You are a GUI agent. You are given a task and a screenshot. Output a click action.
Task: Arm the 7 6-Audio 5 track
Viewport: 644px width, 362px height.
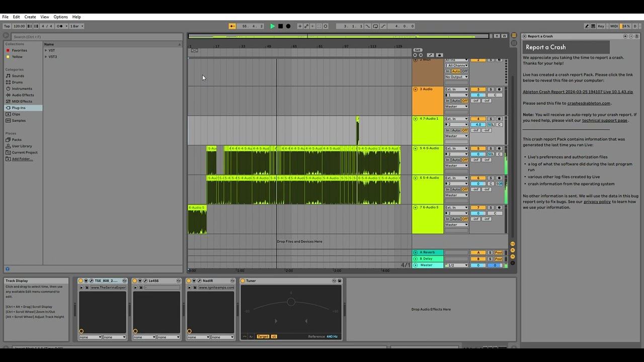coord(499,208)
